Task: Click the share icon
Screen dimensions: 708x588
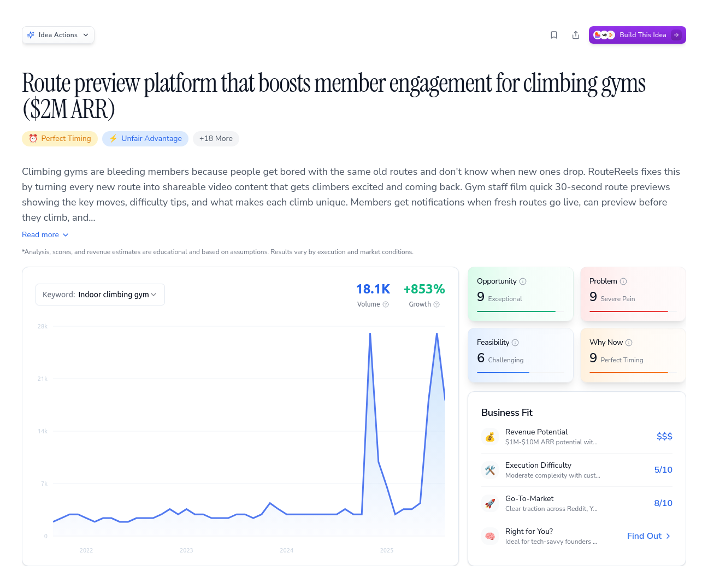Action: tap(576, 34)
